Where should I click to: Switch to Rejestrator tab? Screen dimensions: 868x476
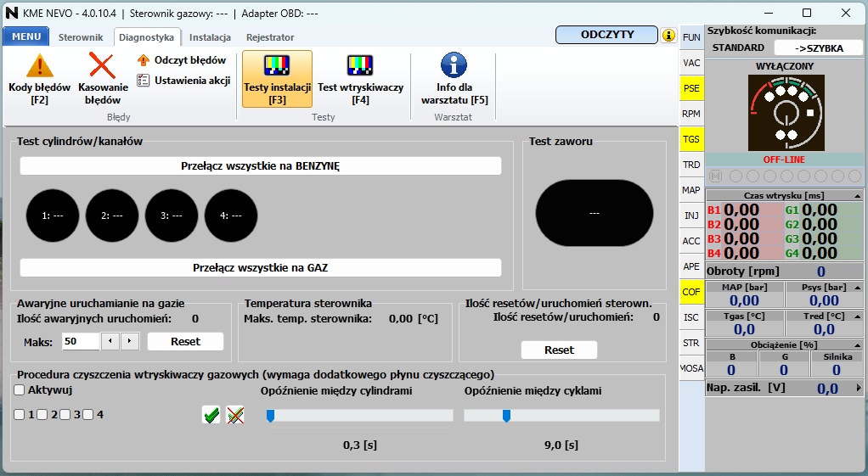270,37
